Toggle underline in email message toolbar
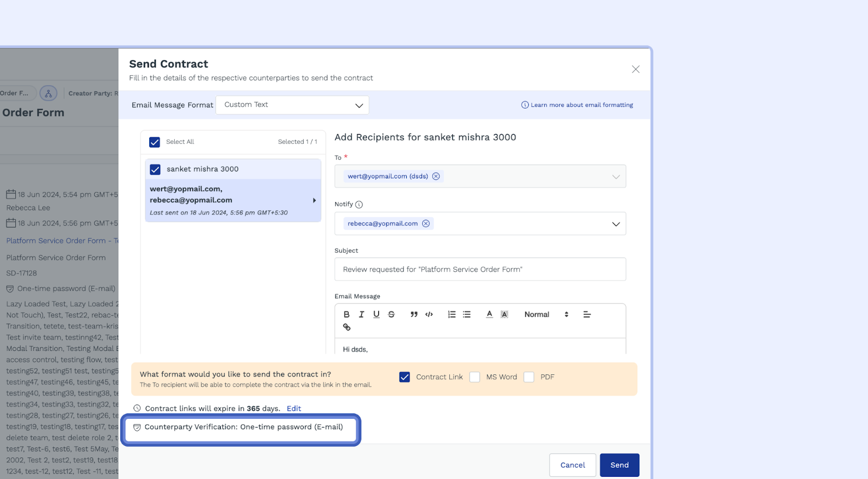Image resolution: width=868 pixels, height=479 pixels. (x=376, y=315)
